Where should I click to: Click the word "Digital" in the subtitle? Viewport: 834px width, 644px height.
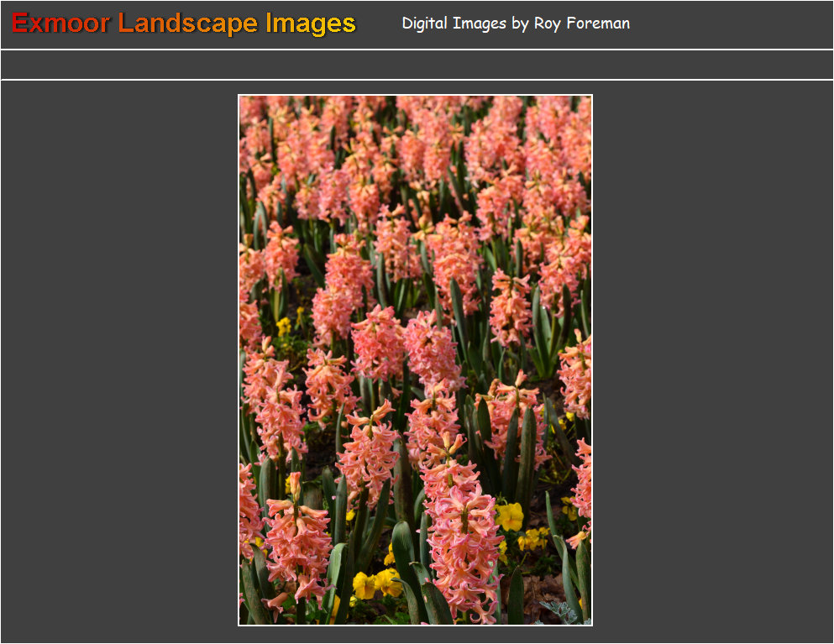pos(425,24)
